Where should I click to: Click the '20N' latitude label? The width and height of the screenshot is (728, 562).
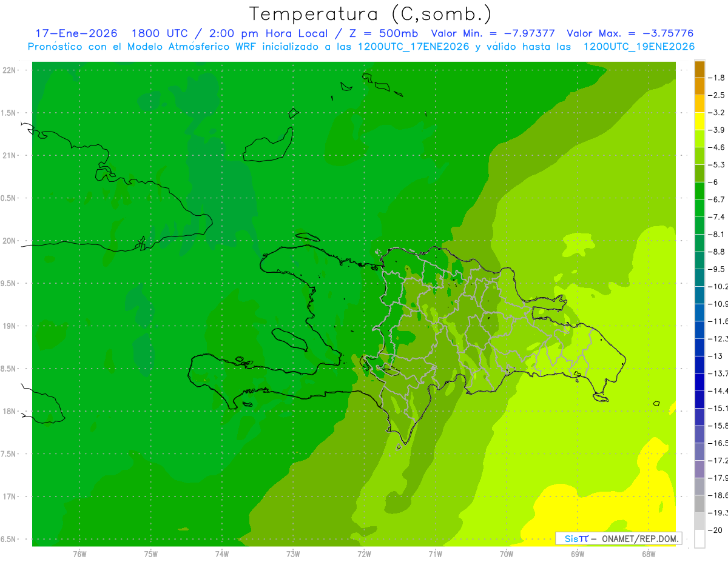pos(10,241)
